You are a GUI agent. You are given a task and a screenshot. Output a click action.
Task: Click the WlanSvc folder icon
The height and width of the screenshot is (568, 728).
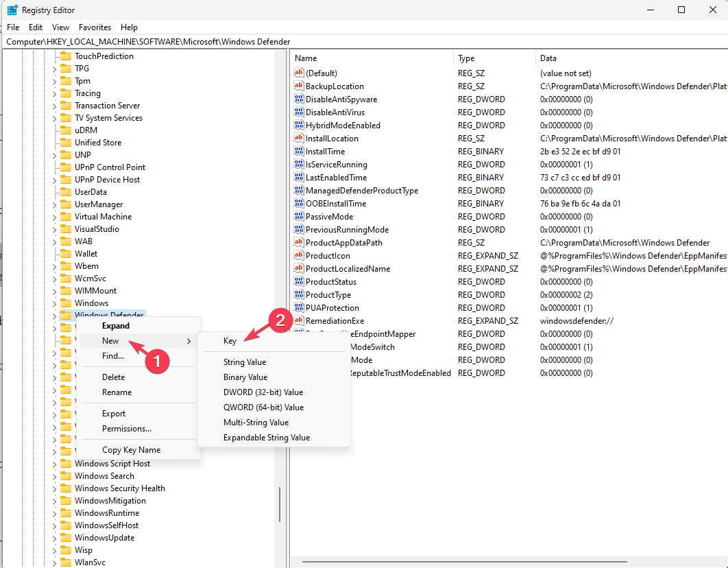click(66, 563)
